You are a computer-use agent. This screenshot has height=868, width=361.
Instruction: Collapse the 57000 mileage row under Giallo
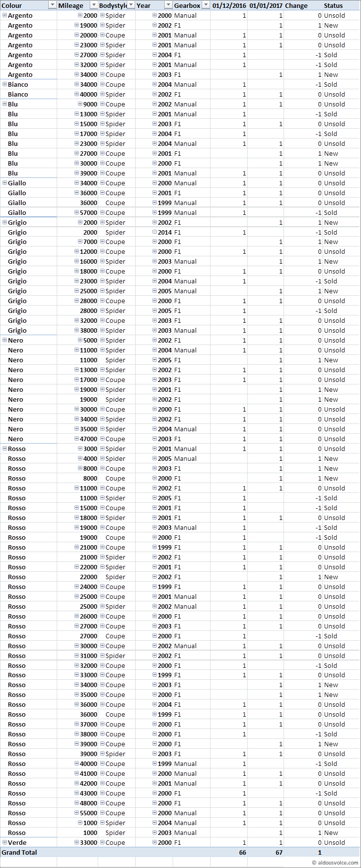76,212
